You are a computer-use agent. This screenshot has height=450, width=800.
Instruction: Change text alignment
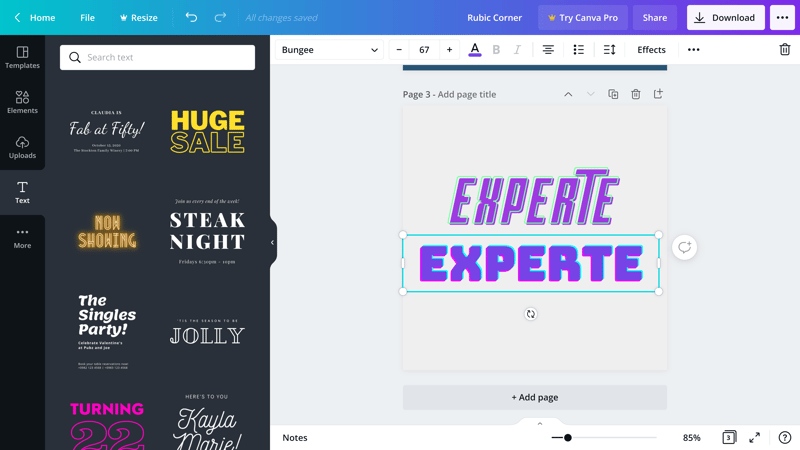[548, 49]
